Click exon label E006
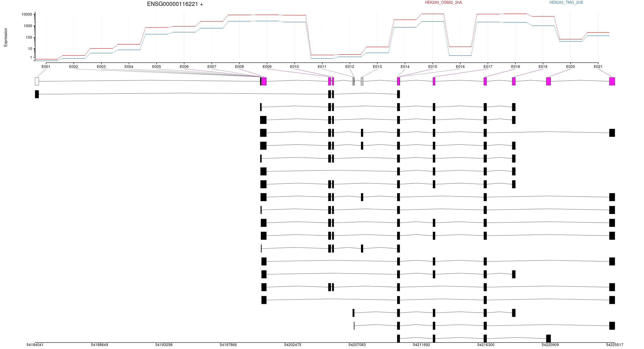 (184, 67)
